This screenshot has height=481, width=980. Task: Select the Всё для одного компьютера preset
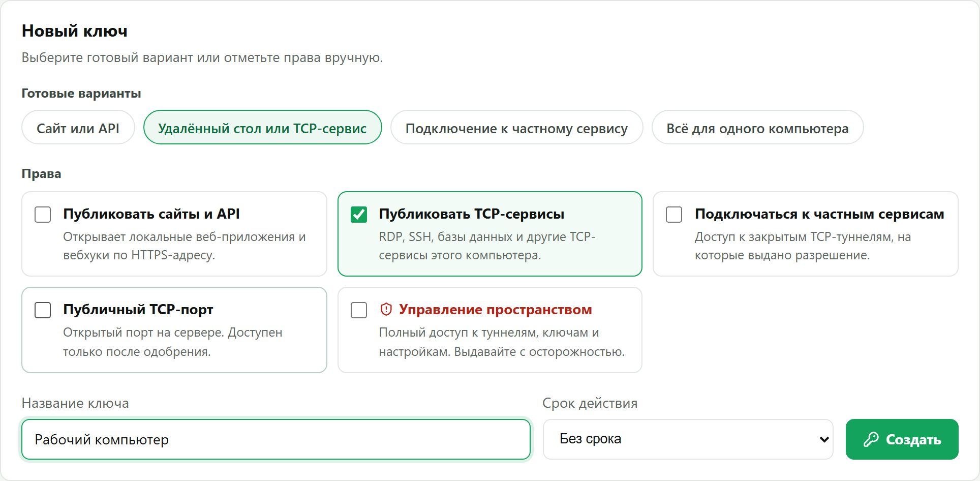click(x=757, y=128)
